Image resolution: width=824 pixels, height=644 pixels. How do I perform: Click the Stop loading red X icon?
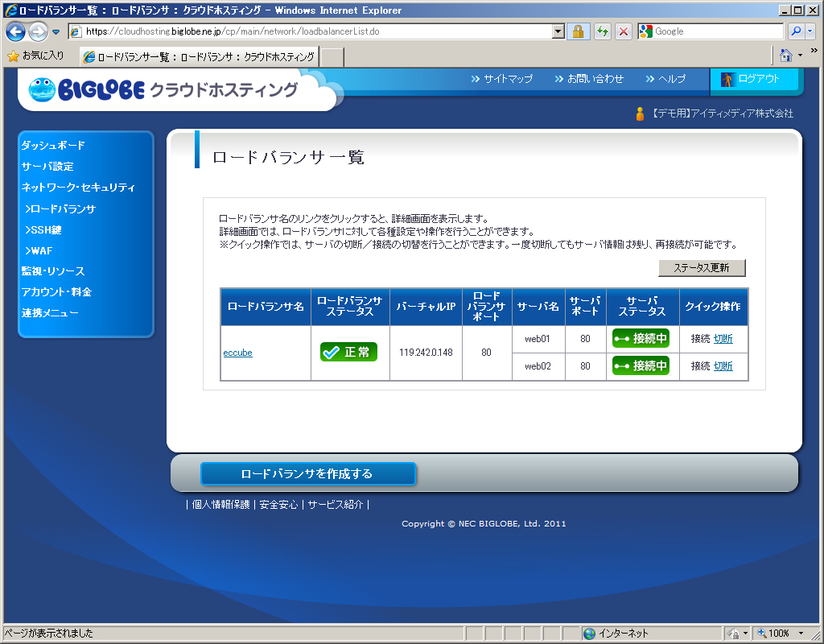(624, 31)
